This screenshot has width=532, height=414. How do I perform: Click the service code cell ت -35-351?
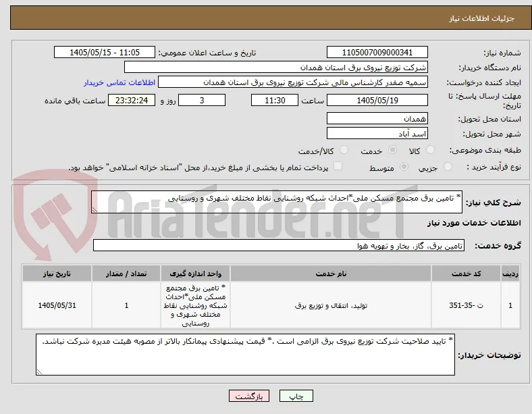(467, 305)
